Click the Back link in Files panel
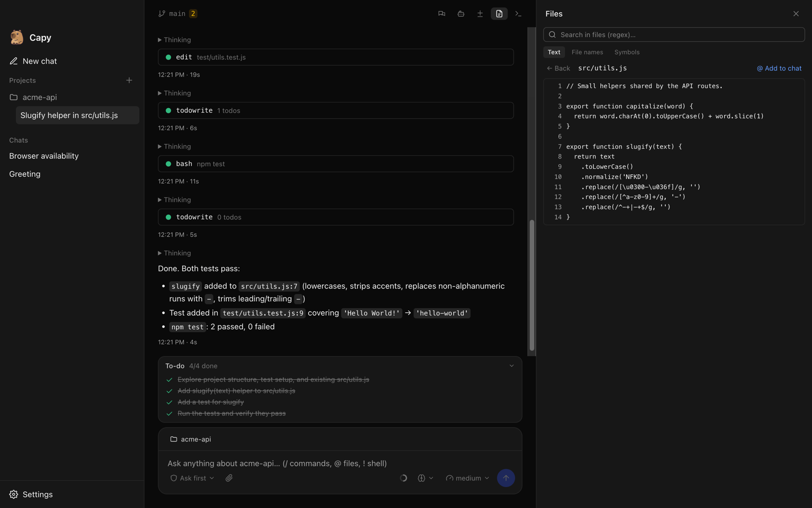Image resolution: width=812 pixels, height=508 pixels. [x=558, y=68]
